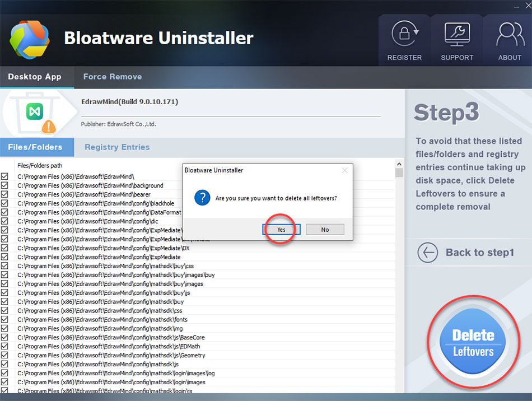Open the Registry Entries tab
Screen dimensions: 532x401
[x=117, y=147]
